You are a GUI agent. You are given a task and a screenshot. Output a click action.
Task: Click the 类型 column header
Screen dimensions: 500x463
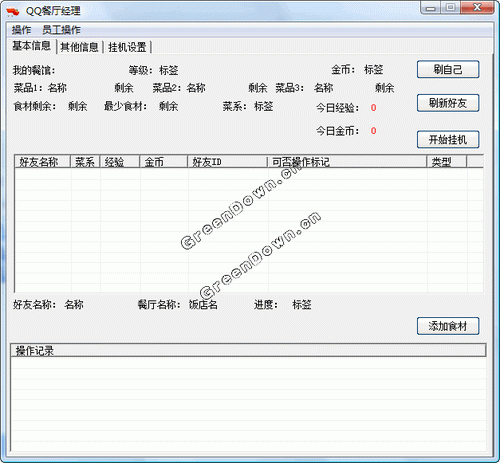(447, 162)
